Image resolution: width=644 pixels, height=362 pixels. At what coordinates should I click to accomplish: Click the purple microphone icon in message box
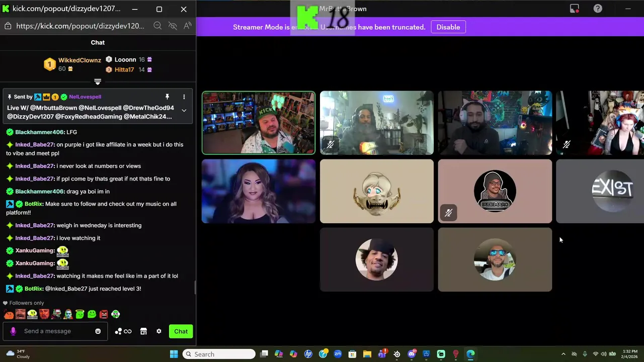[13, 331]
